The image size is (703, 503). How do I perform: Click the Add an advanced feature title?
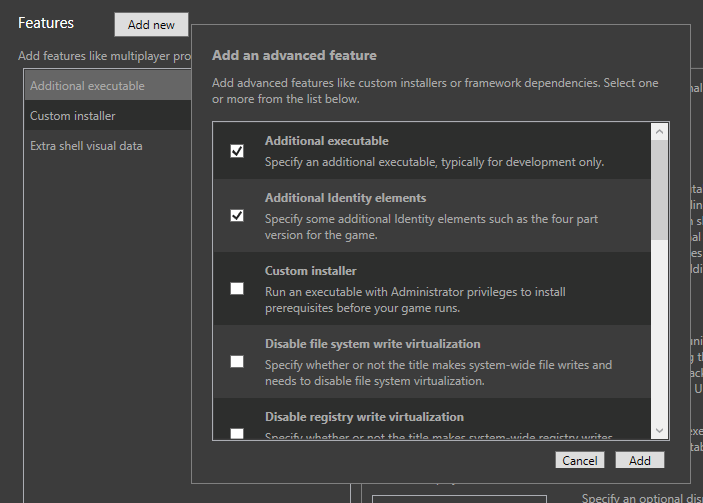[x=294, y=55]
